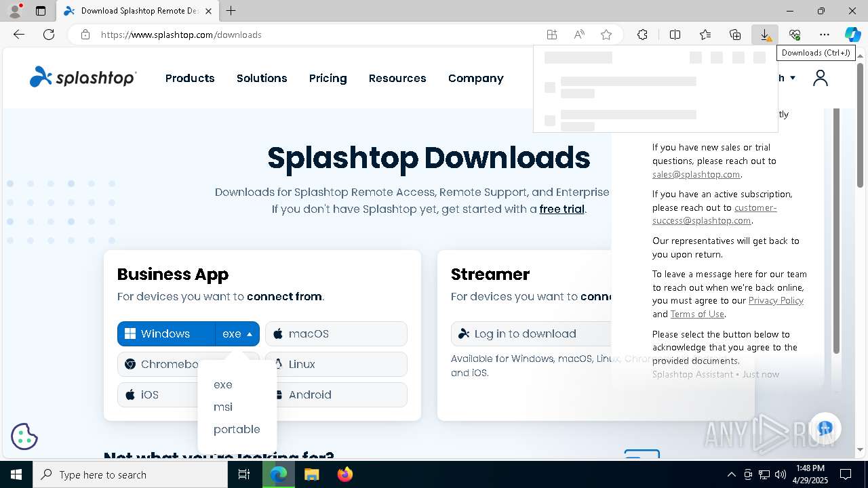The width and height of the screenshot is (868, 488).
Task: Choose msi installer option
Action: click(x=223, y=407)
